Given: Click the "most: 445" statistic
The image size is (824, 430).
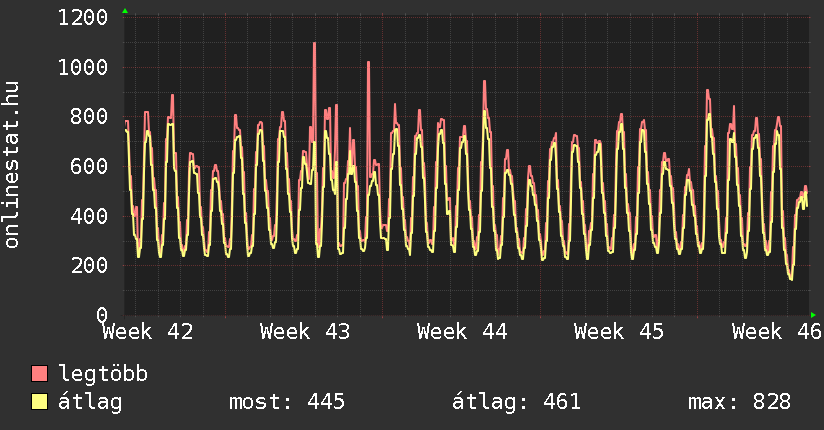Looking at the screenshot, I should [x=287, y=402].
